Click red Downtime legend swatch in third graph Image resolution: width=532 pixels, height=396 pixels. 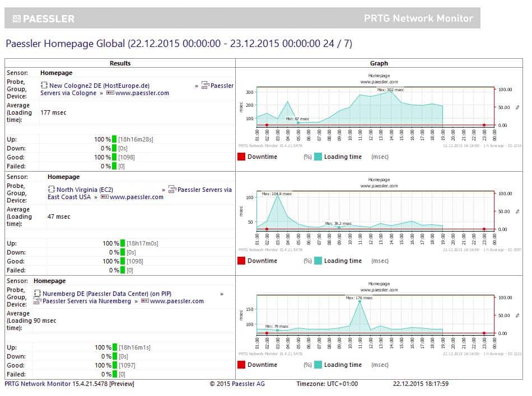[241, 365]
